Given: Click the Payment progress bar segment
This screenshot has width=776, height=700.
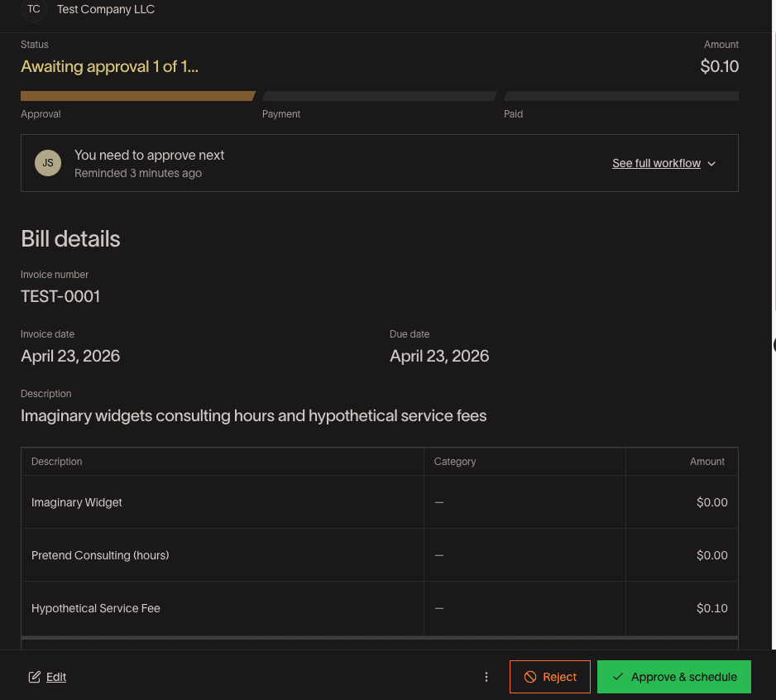Looking at the screenshot, I should point(380,96).
